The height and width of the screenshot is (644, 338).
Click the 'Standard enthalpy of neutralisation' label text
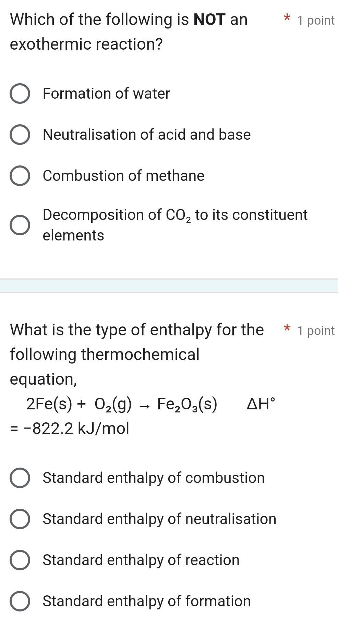[159, 519]
